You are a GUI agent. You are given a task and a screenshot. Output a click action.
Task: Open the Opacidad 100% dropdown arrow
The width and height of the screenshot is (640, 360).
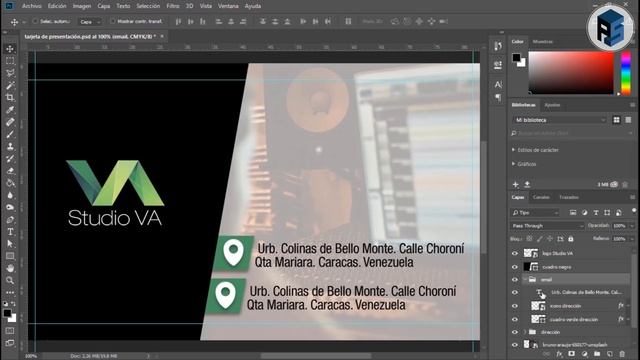click(632, 226)
